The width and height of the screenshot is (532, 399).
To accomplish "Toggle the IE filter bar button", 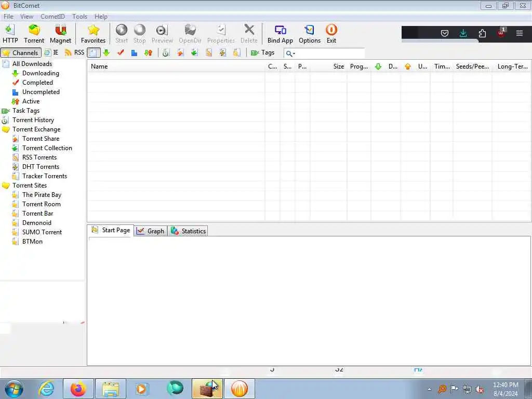I will 51,52.
